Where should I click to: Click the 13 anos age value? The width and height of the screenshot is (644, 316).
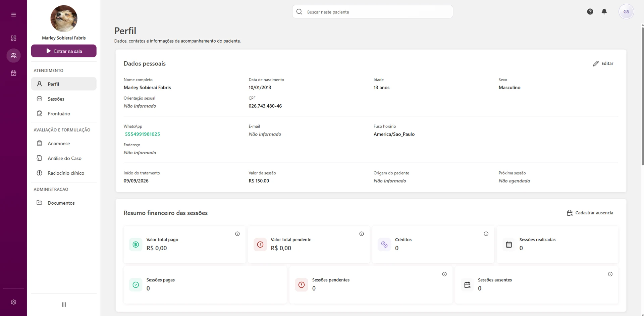(x=381, y=88)
